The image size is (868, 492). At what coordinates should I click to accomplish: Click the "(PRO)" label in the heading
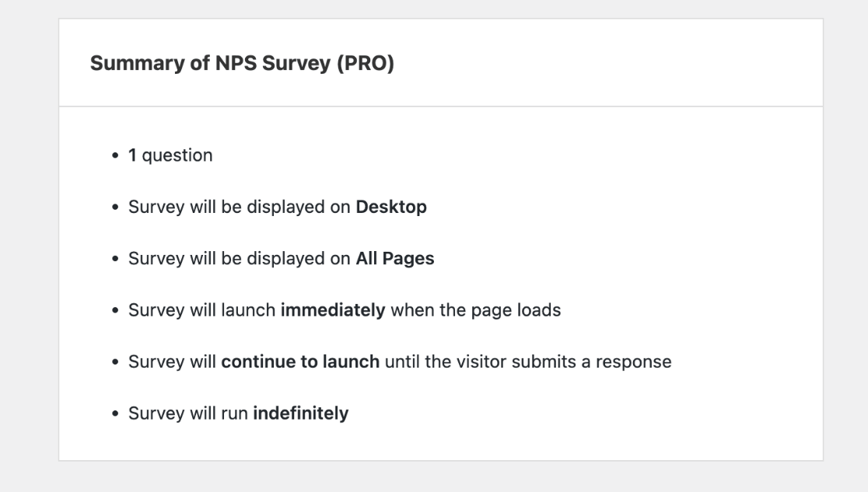tap(366, 64)
